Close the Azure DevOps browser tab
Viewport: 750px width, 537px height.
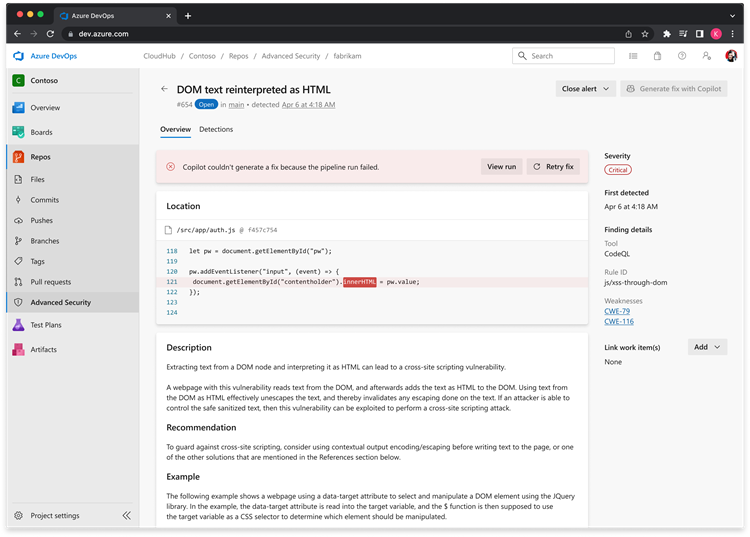[x=168, y=16]
